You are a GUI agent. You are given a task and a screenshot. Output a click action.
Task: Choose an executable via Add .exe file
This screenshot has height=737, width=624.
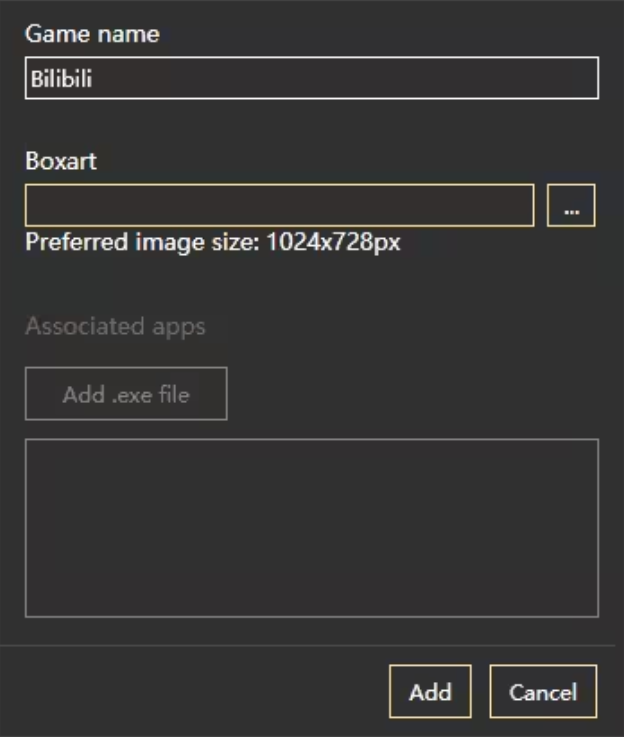(126, 394)
